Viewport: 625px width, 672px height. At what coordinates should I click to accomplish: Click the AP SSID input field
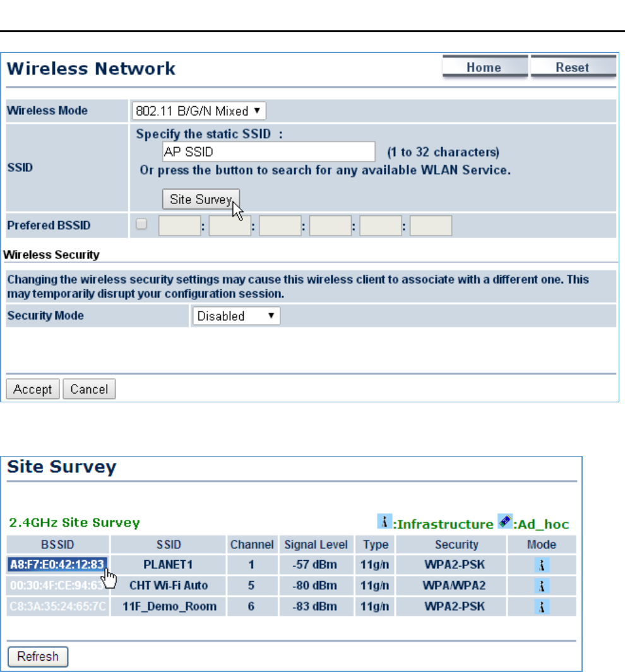point(268,152)
